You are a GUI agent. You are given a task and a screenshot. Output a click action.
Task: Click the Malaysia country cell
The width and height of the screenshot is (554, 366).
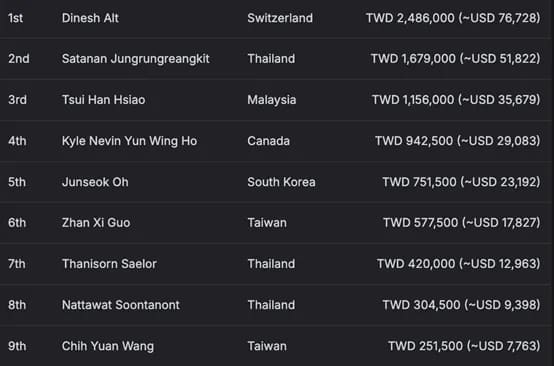click(272, 100)
